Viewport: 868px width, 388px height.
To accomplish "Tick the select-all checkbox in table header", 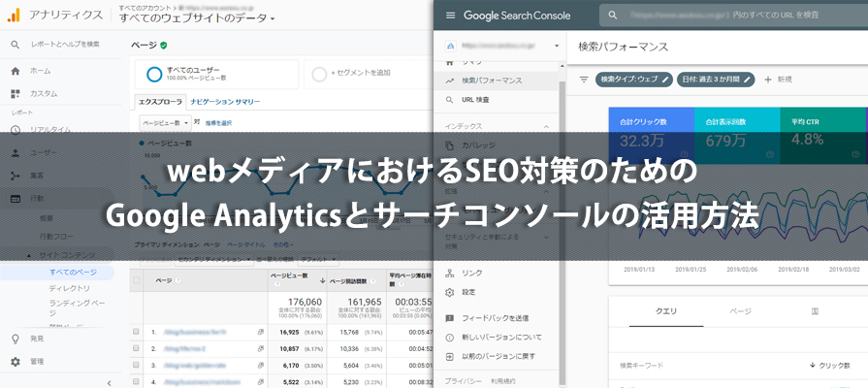I will (136, 280).
